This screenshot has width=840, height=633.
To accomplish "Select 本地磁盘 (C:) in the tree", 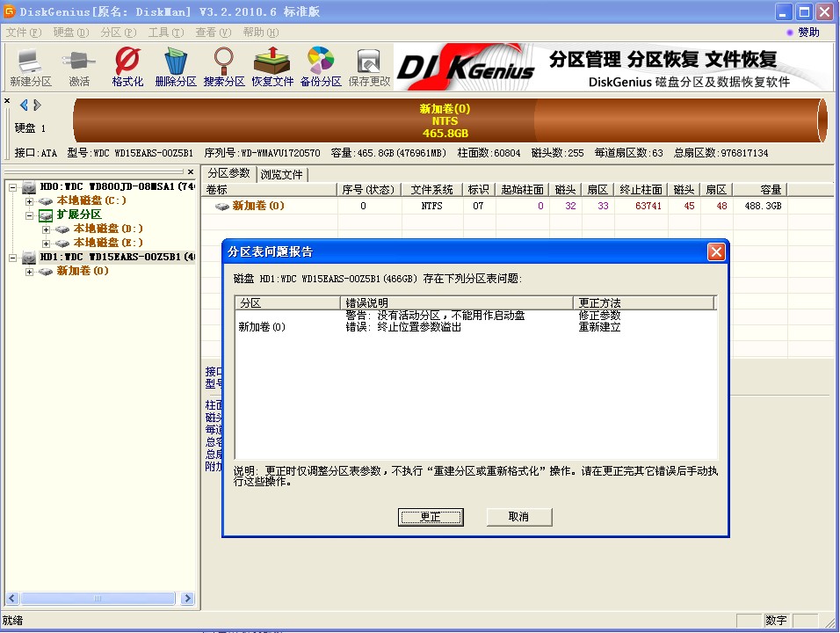I will click(x=91, y=200).
